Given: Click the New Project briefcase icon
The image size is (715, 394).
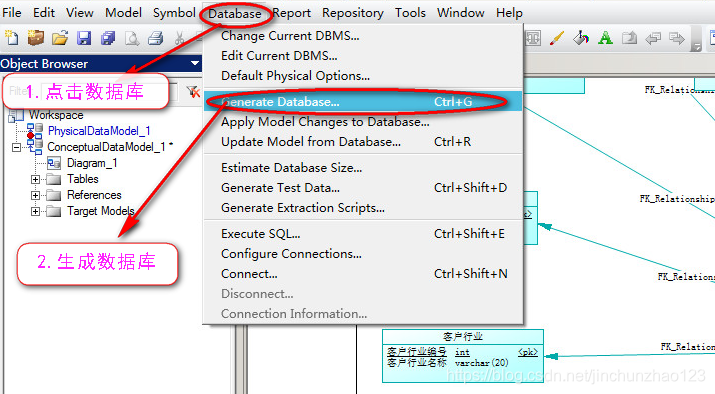Looking at the screenshot, I should pos(36,38).
